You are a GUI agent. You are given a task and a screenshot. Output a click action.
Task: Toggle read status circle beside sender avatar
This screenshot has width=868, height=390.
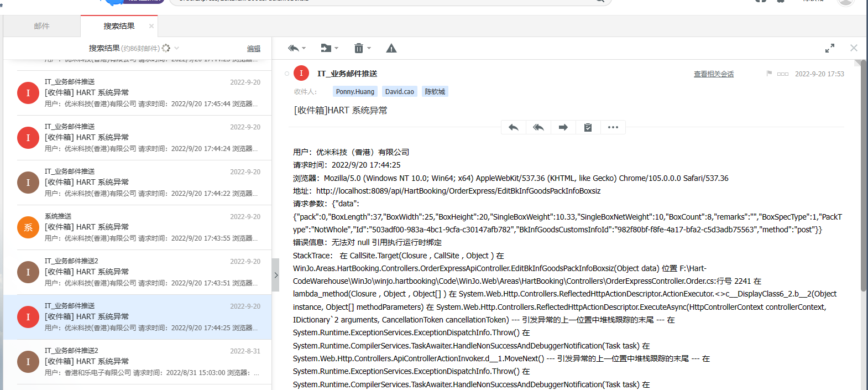(x=287, y=74)
